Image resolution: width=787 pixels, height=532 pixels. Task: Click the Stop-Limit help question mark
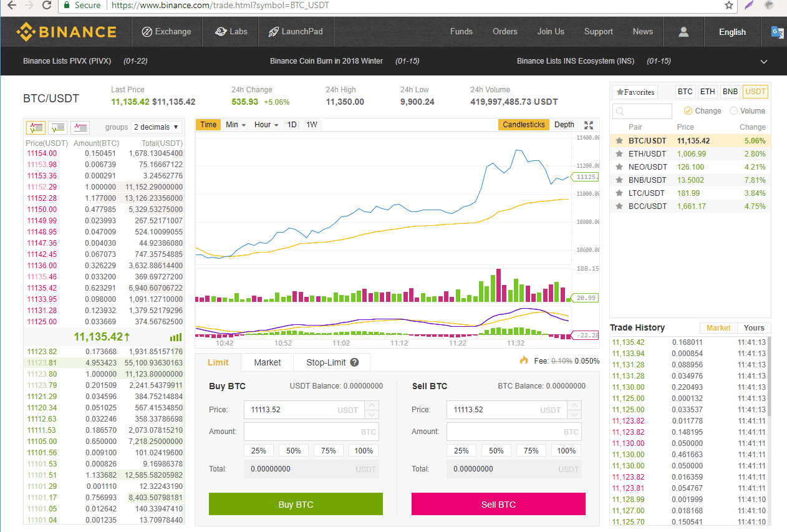click(354, 362)
